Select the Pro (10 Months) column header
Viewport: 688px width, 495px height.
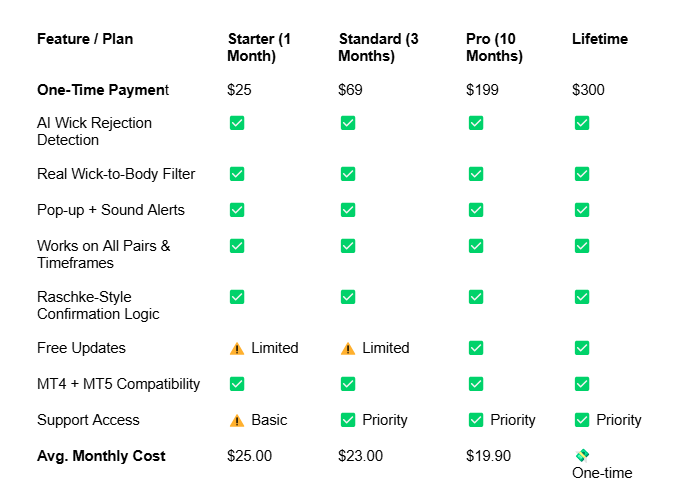494,47
